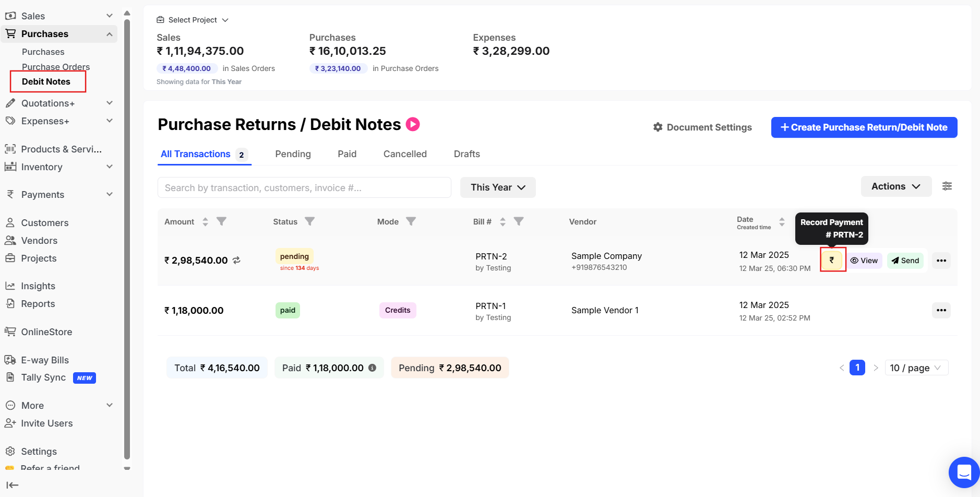Open the table column settings icon
Viewport: 980px width, 497px height.
coord(947,186)
